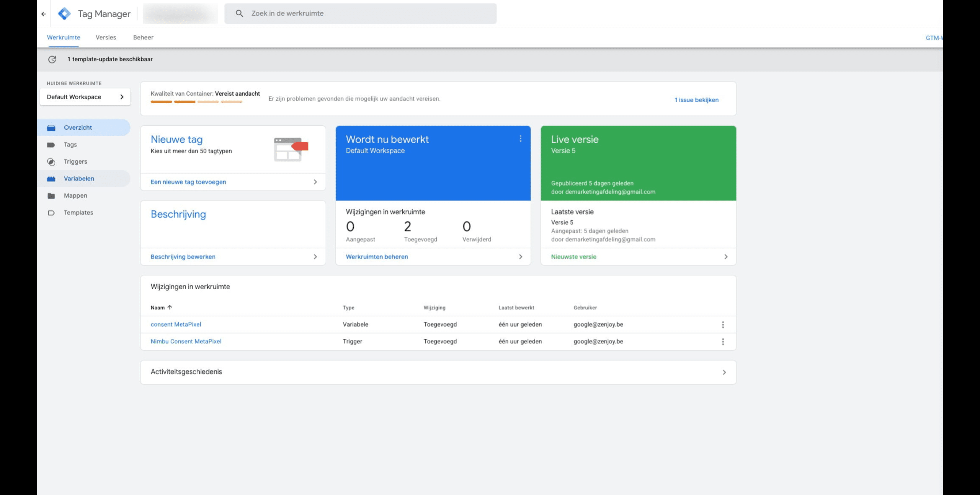Switch to the Versies tab
Screen dimensions: 980x495
106,37
